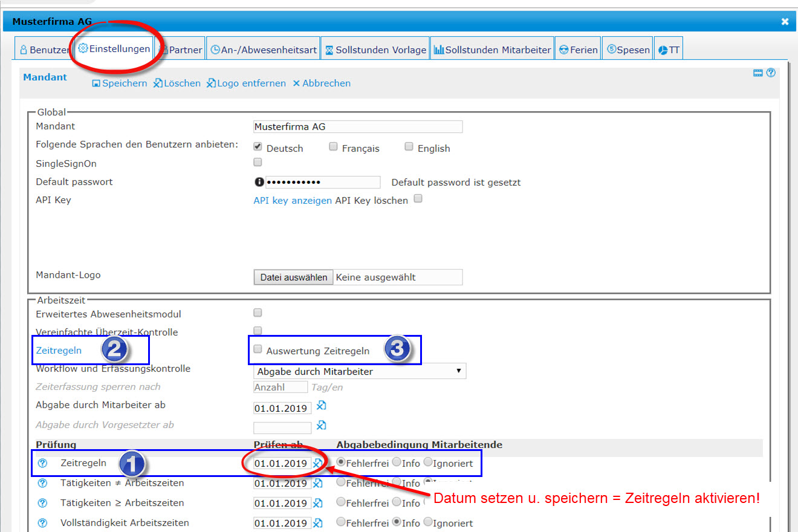
Task: Click the 'Default password ist gesetzt' text
Action: [456, 183]
